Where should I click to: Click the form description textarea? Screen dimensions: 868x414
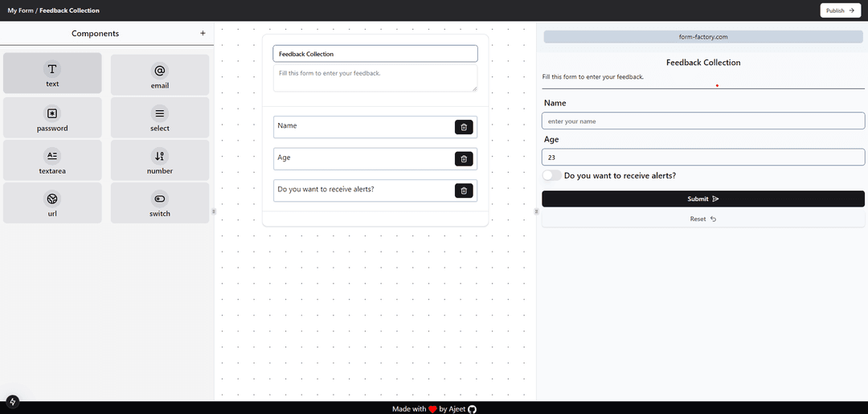point(375,78)
